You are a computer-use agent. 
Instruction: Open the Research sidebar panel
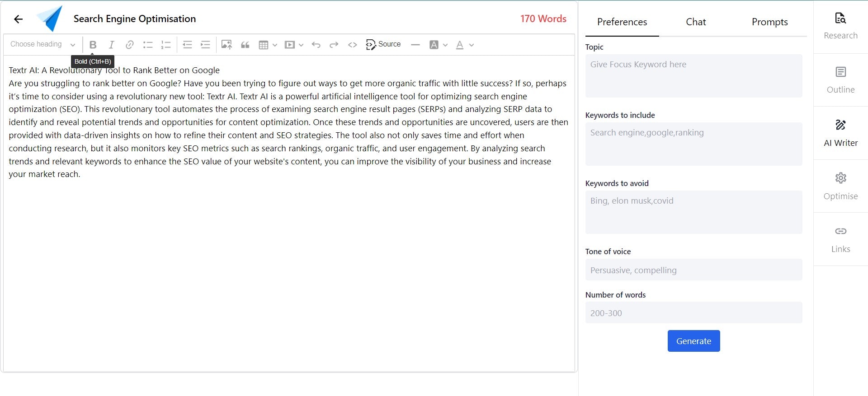[x=840, y=27]
